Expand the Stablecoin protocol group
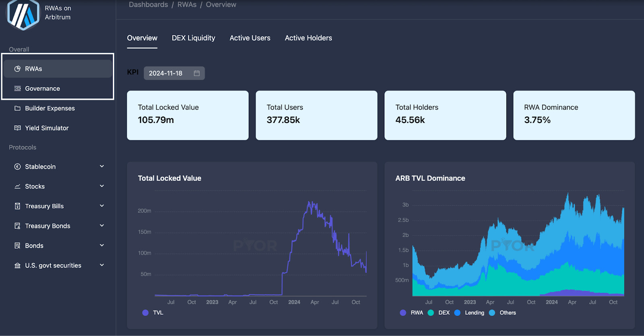This screenshot has width=644, height=336. coord(102,166)
